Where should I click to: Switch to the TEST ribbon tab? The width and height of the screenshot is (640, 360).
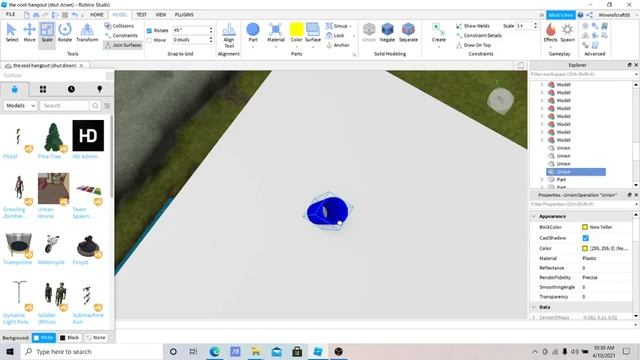tap(142, 15)
